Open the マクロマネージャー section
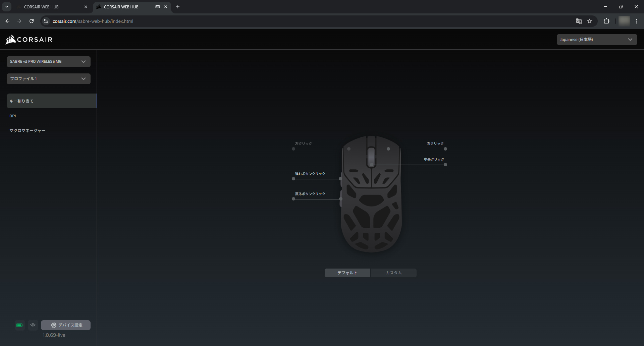 click(x=28, y=130)
